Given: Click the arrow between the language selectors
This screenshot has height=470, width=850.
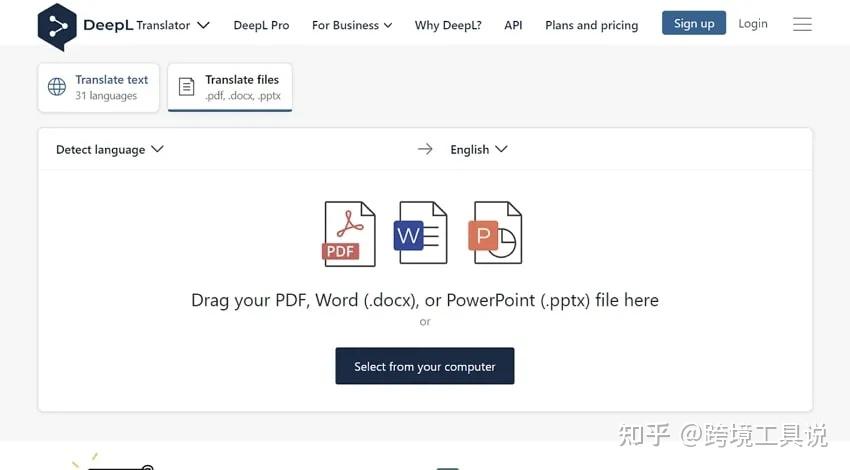Looking at the screenshot, I should coord(425,149).
